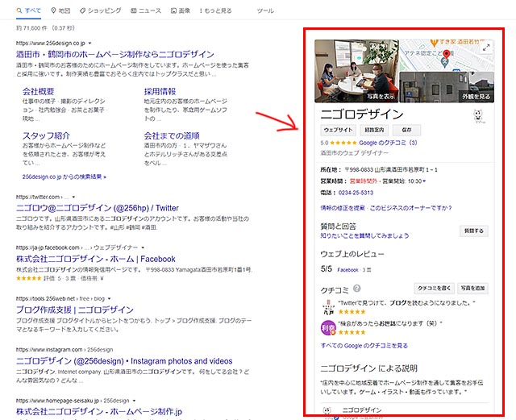Click the クチコミを書く button
The width and height of the screenshot is (516, 420).
[434, 289]
